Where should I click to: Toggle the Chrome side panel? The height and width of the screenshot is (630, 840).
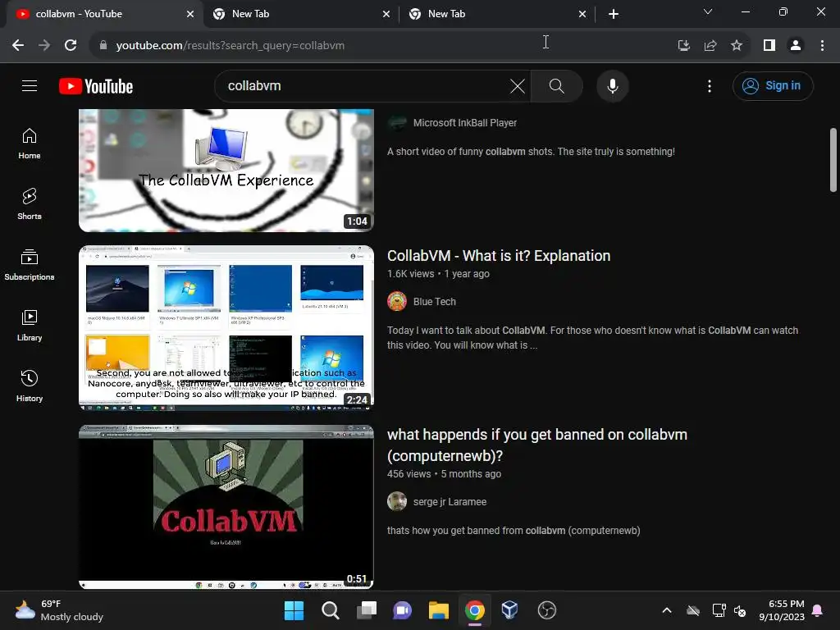click(x=769, y=45)
